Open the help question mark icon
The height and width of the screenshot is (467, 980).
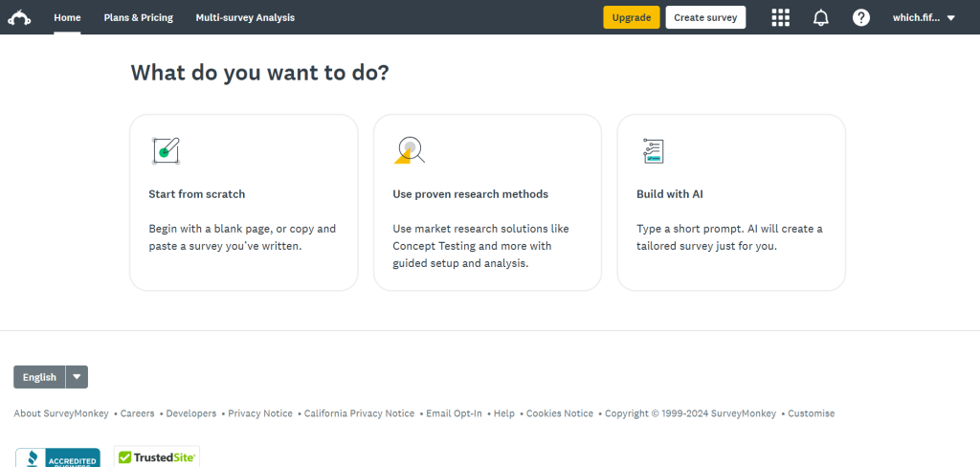coord(860,17)
